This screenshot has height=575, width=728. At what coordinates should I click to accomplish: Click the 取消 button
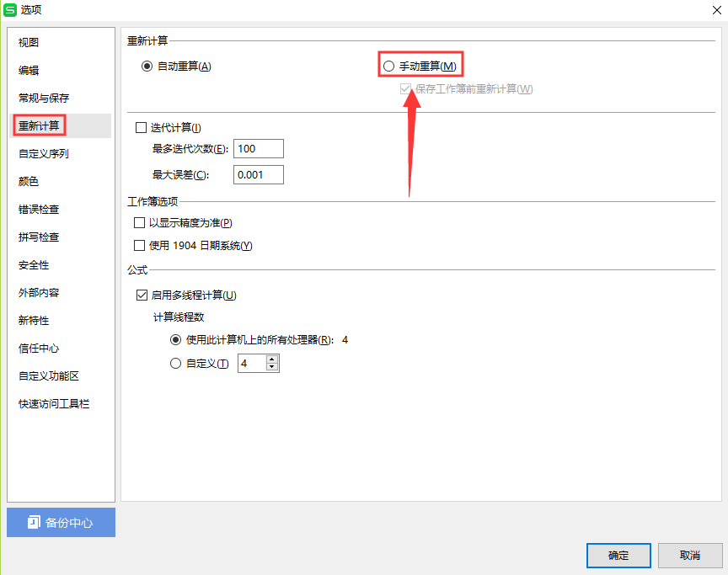pyautogui.click(x=690, y=556)
